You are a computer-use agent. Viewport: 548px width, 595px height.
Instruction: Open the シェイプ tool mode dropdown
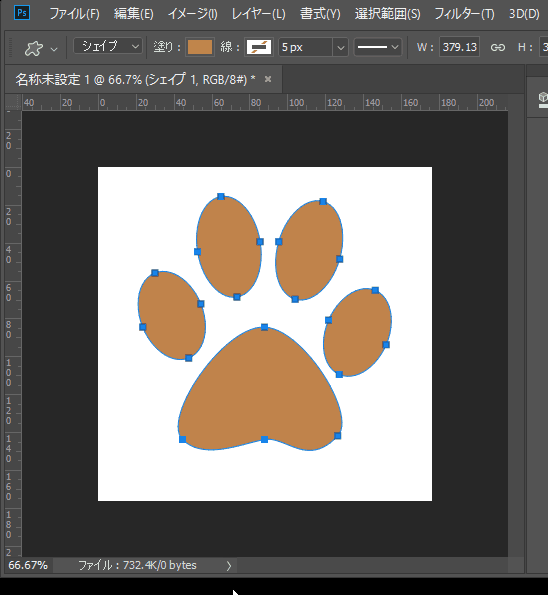(x=108, y=47)
